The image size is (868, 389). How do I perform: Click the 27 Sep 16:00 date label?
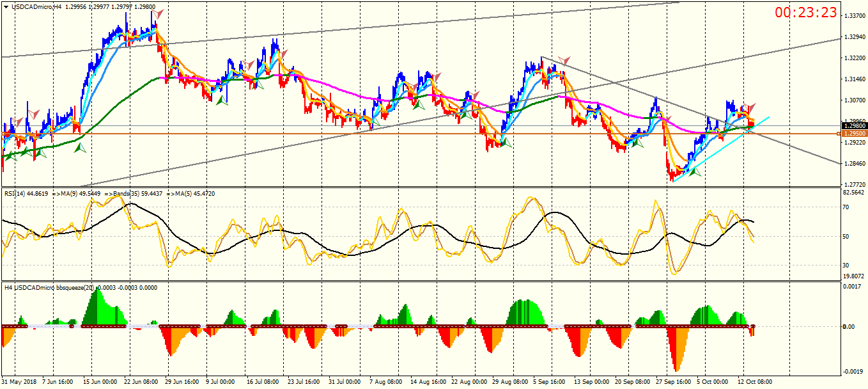[672, 383]
